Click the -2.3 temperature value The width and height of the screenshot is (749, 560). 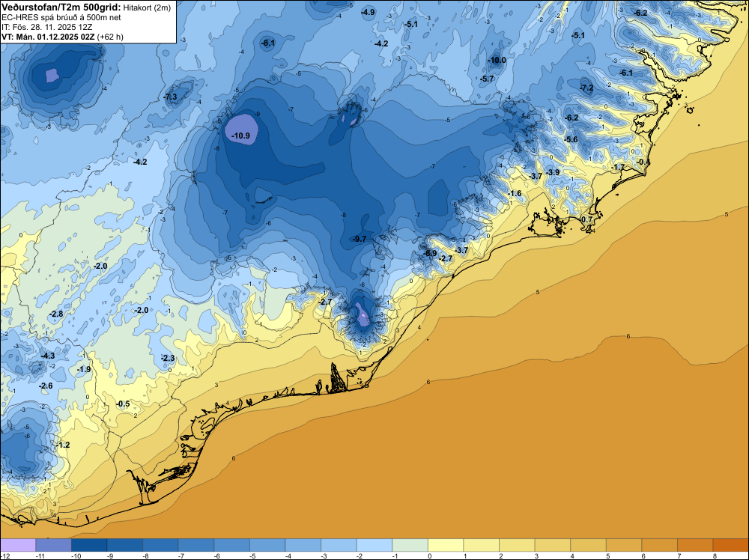coord(168,358)
